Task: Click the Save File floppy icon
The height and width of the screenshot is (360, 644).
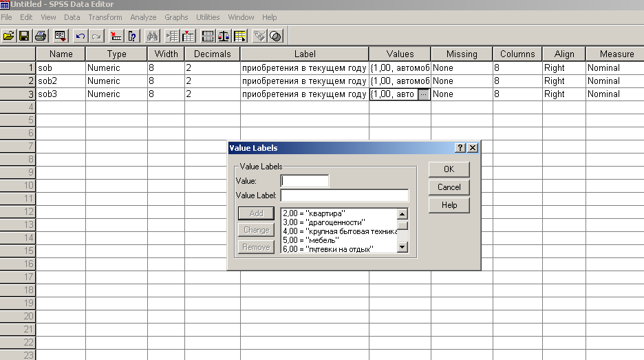Action: coord(24,36)
